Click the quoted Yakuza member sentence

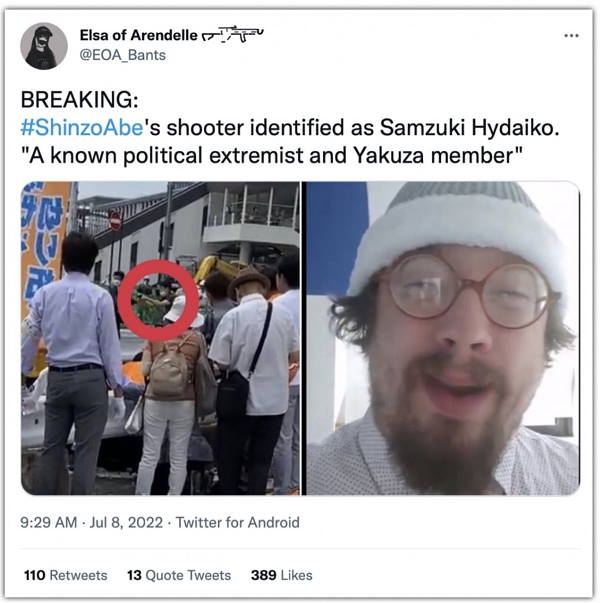click(272, 156)
